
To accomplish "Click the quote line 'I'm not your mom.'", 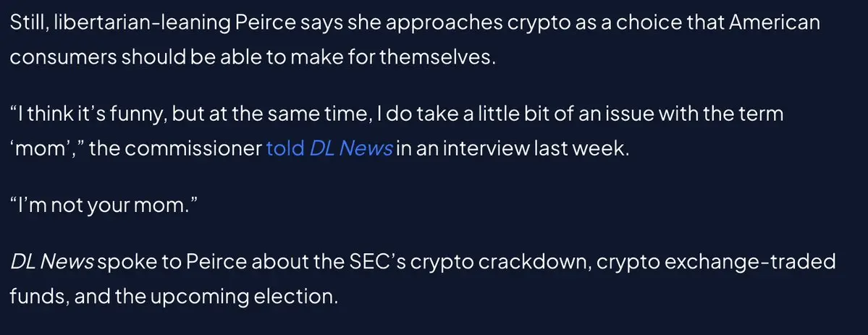I will [x=104, y=206].
